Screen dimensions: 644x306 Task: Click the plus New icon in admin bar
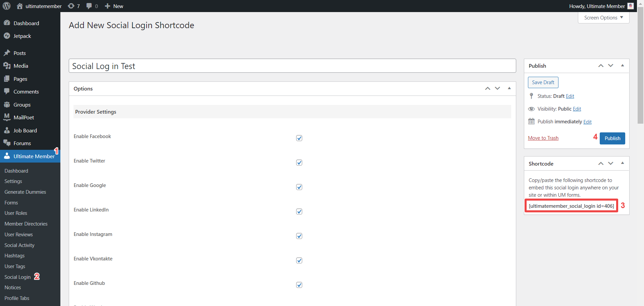coord(107,6)
